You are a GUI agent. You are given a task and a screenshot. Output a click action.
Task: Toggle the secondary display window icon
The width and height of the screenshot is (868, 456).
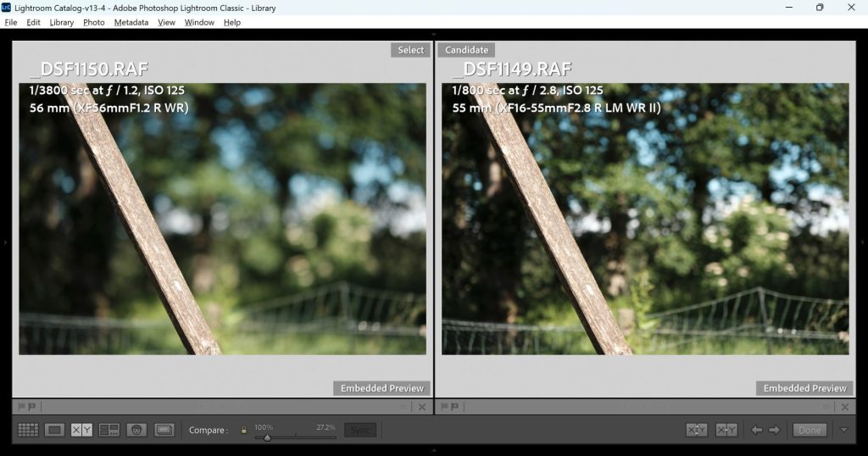pyautogui.click(x=164, y=430)
